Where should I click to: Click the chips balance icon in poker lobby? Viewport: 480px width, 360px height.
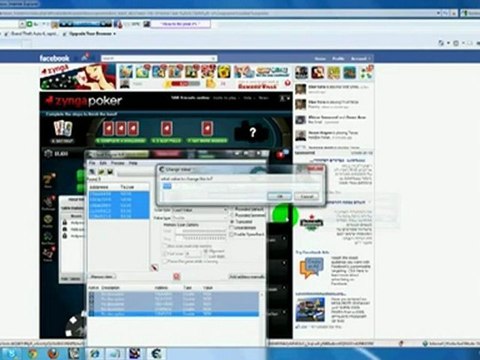tap(48, 154)
